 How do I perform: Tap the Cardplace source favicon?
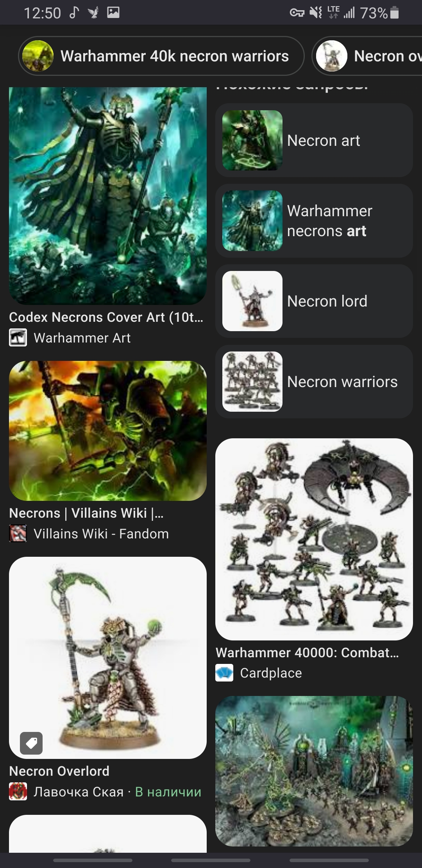(x=224, y=673)
